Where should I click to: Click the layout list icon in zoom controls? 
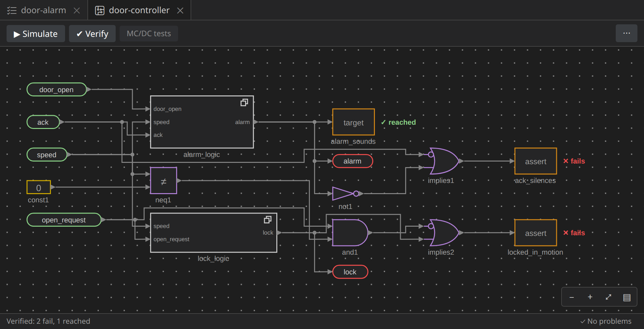[x=627, y=297]
